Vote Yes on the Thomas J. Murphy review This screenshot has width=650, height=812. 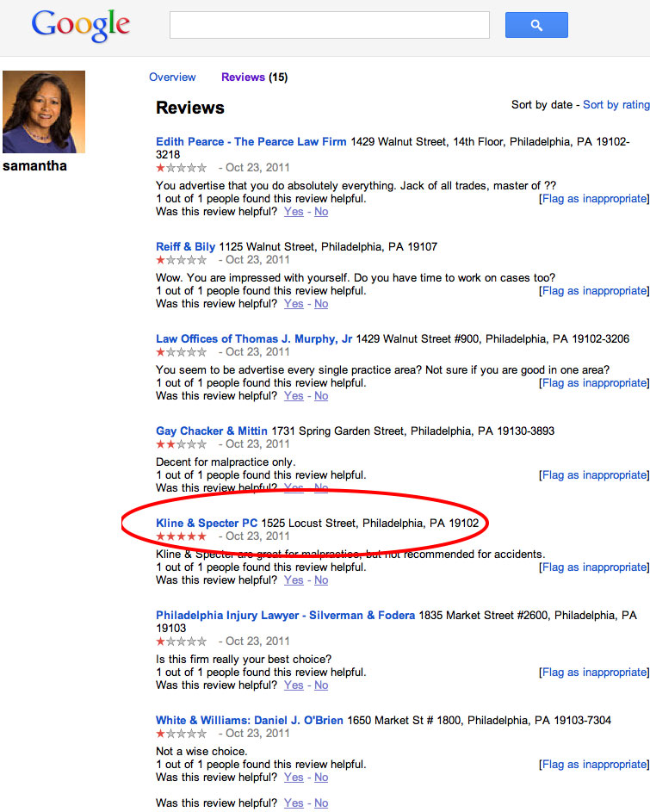294,396
